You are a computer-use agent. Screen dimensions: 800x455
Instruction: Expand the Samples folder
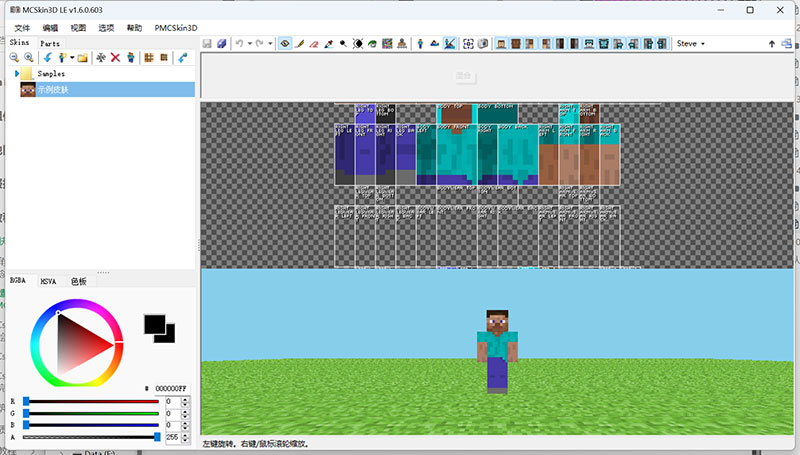click(x=17, y=74)
